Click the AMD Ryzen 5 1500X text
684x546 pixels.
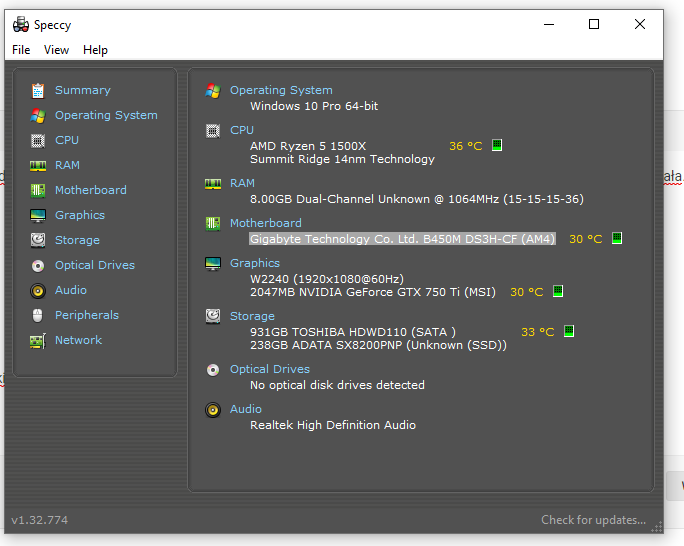[x=308, y=146]
